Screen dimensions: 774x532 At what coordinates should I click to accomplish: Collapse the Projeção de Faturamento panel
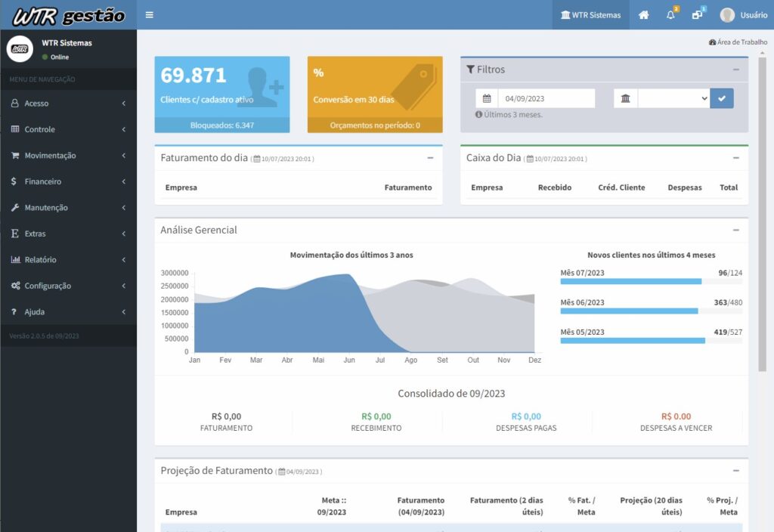click(x=736, y=471)
